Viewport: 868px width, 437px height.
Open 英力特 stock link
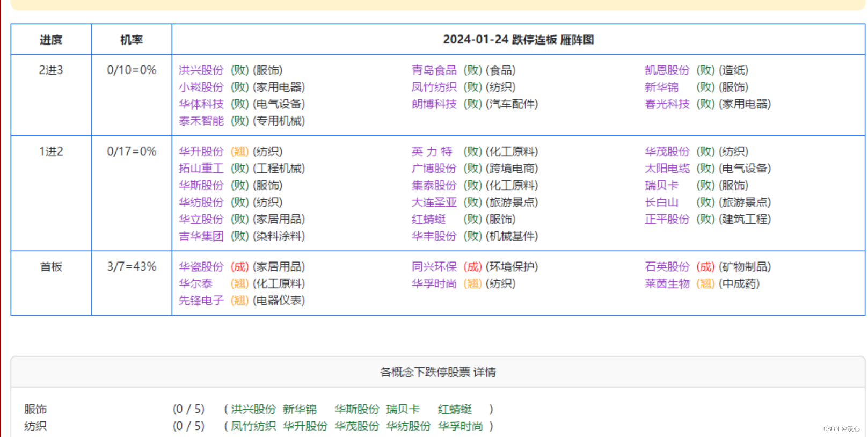coord(432,151)
